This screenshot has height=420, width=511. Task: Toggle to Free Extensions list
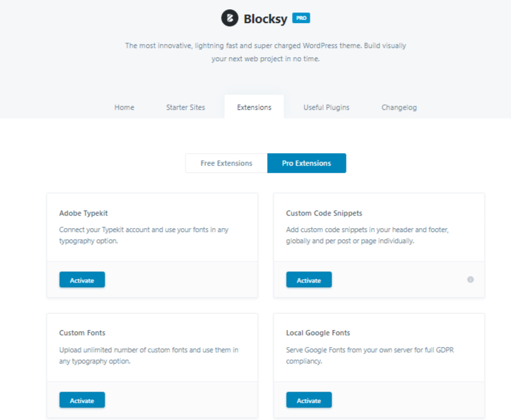click(226, 163)
